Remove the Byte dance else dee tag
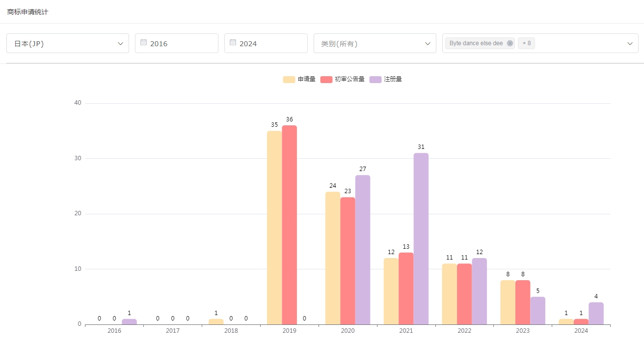 [510, 43]
